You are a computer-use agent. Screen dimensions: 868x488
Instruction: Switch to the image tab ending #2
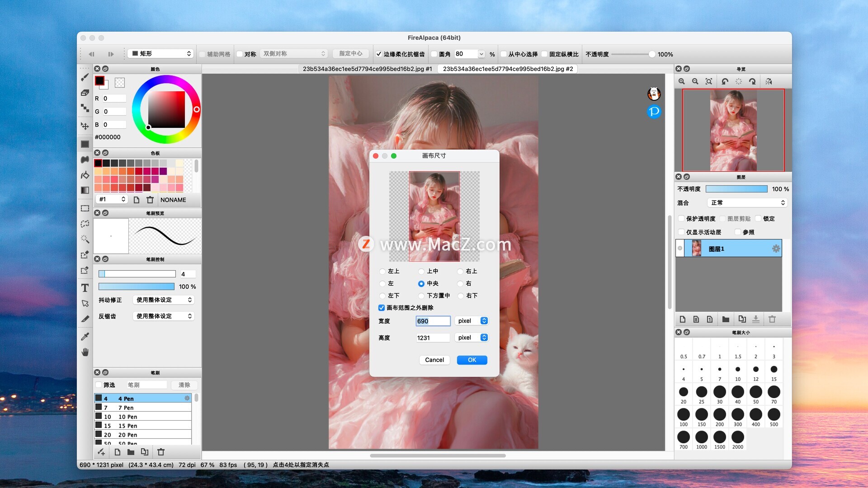508,69
